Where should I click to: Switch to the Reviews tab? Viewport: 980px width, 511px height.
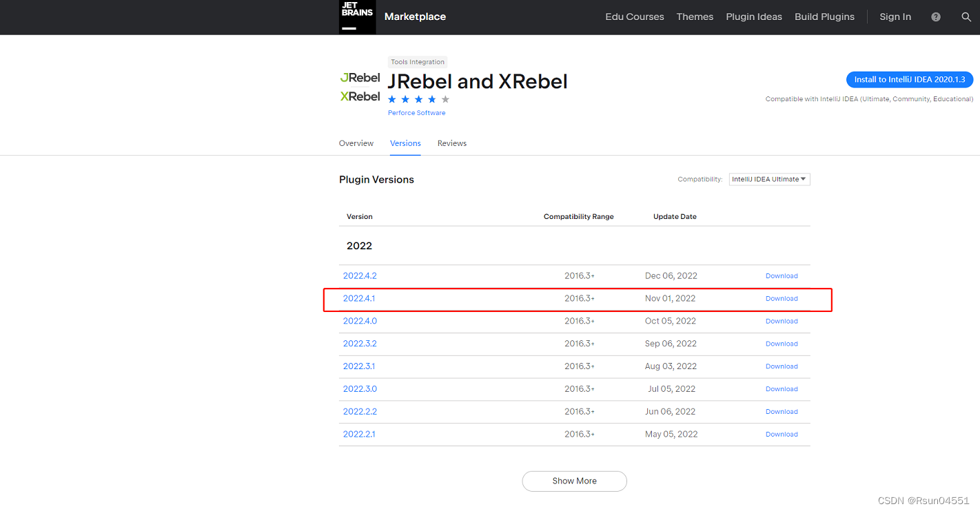452,143
